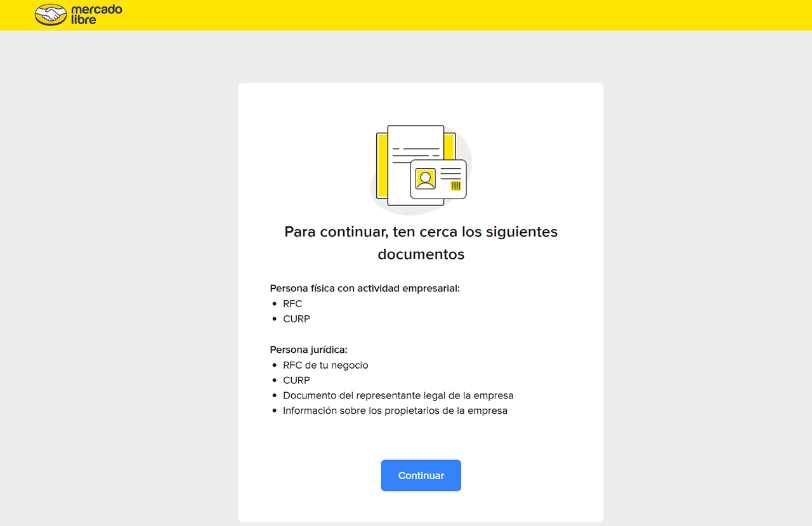Click the word "documentos" in the heading
Screen dimensions: 812x526
(x=421, y=254)
